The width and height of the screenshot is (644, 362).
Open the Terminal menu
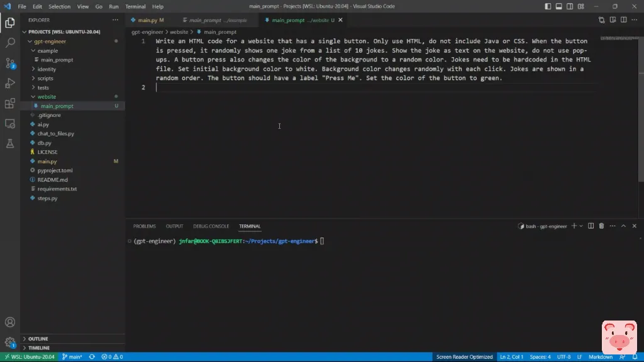pyautogui.click(x=135, y=6)
